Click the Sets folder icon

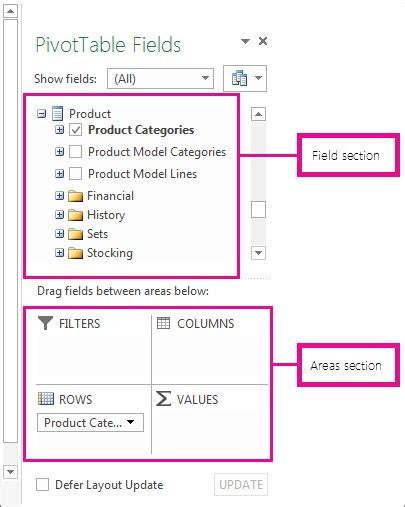point(75,234)
